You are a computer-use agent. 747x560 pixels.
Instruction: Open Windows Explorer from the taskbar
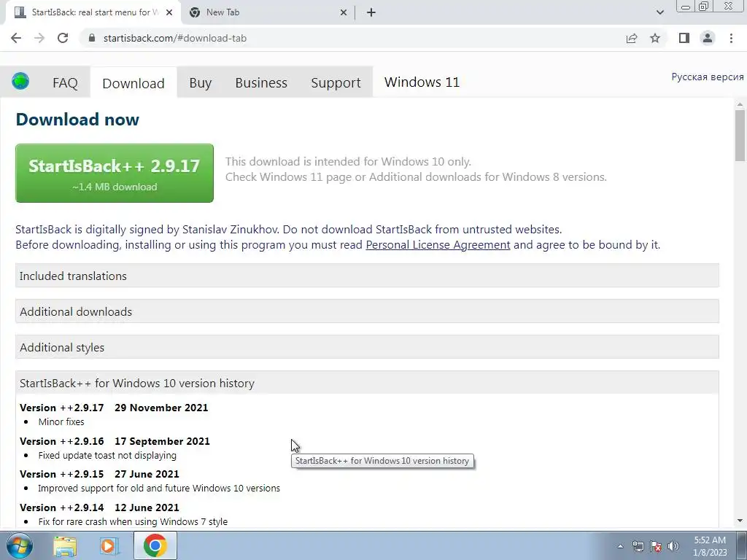tap(65, 546)
